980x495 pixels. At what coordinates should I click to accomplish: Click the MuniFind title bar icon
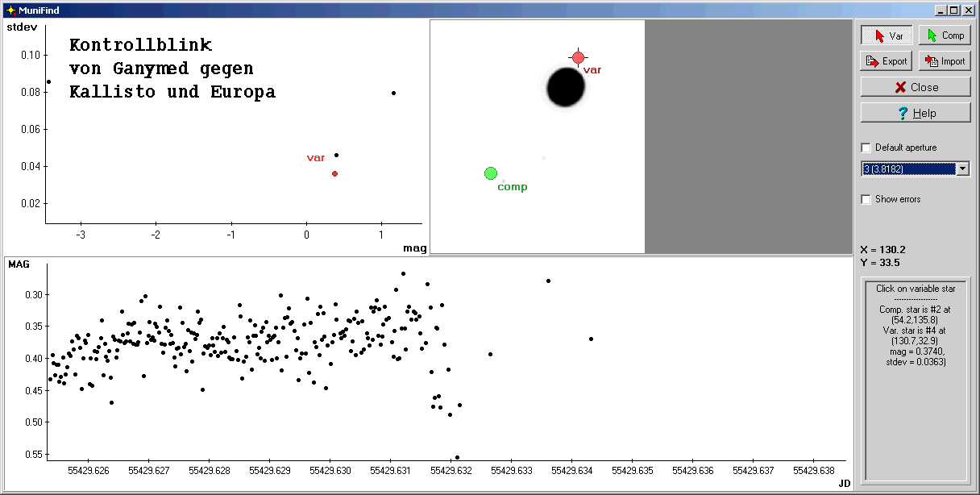click(x=10, y=10)
